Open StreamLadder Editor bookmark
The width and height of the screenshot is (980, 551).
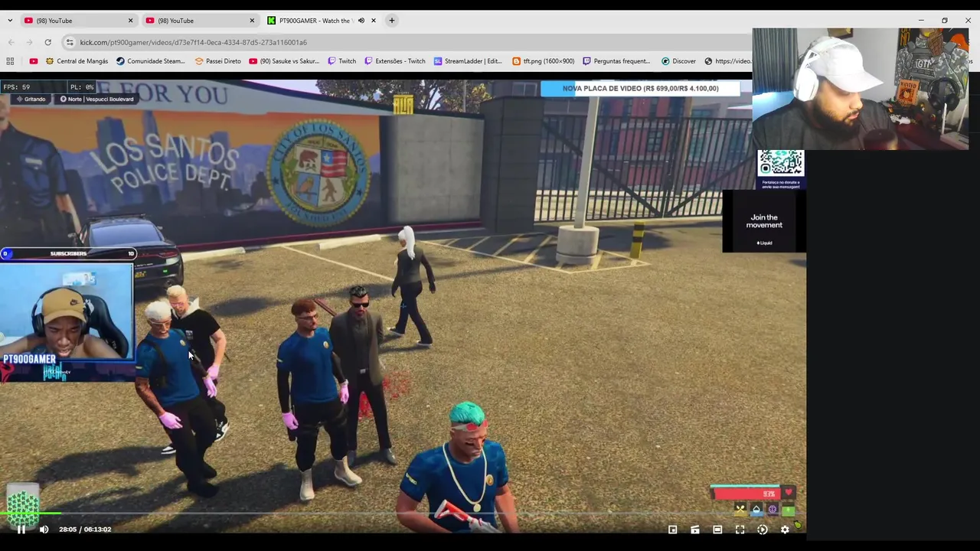(468, 61)
